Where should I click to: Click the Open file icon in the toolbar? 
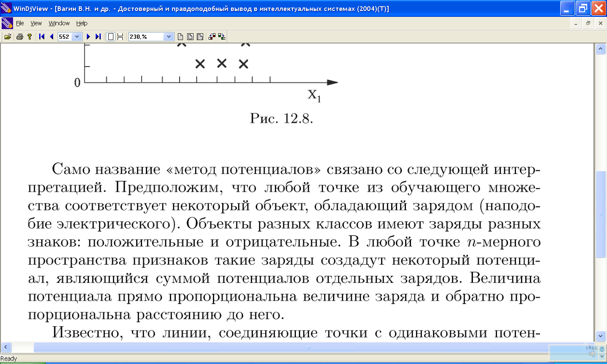8,37
